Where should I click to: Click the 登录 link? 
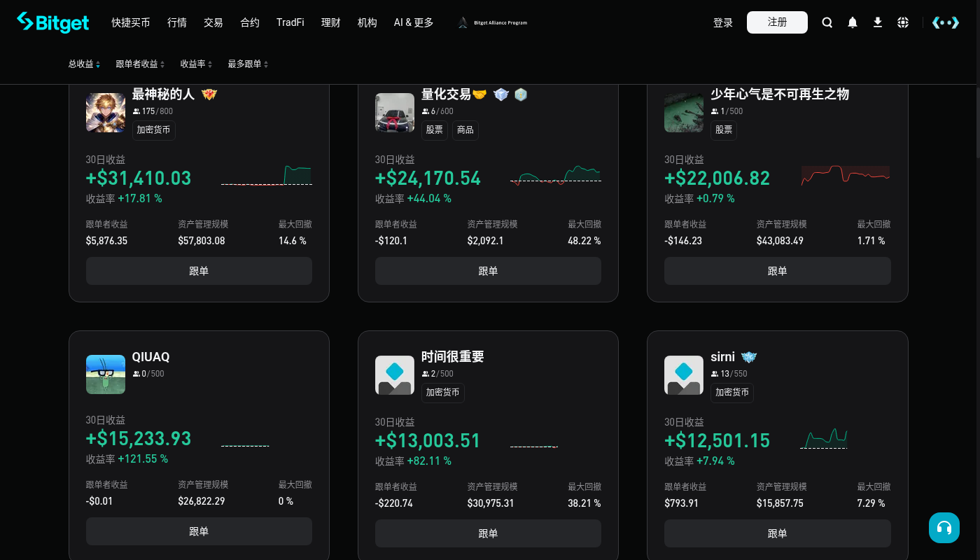point(723,22)
